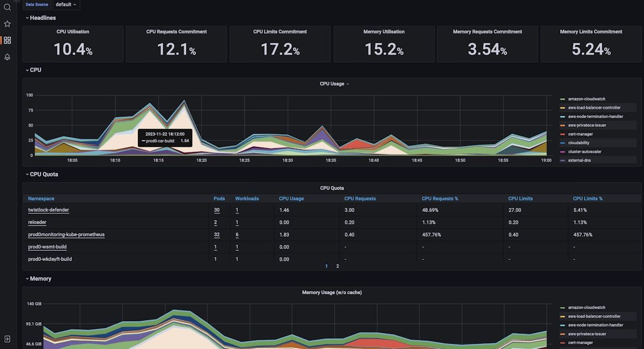Click the starred dashboards icon in the sidebar

(x=7, y=24)
